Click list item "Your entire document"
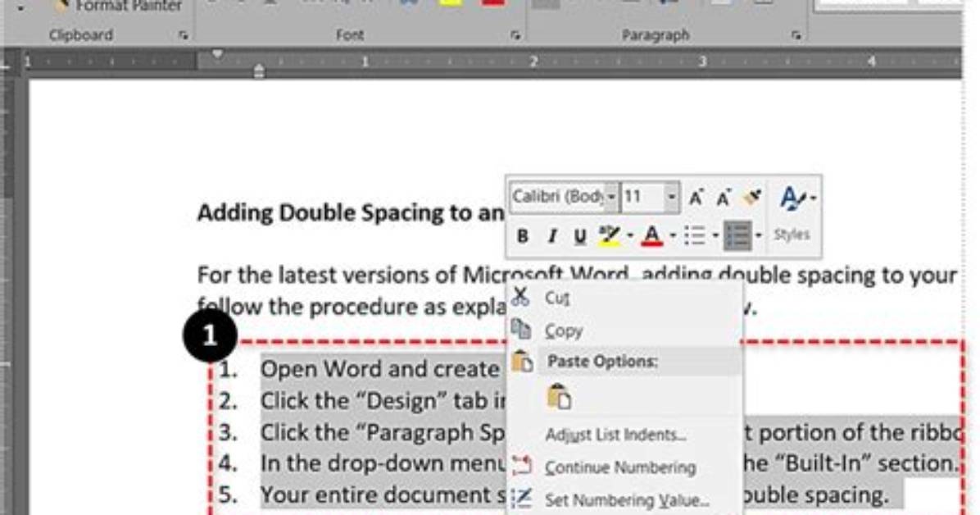The height and width of the screenshot is (515, 980). [x=383, y=495]
